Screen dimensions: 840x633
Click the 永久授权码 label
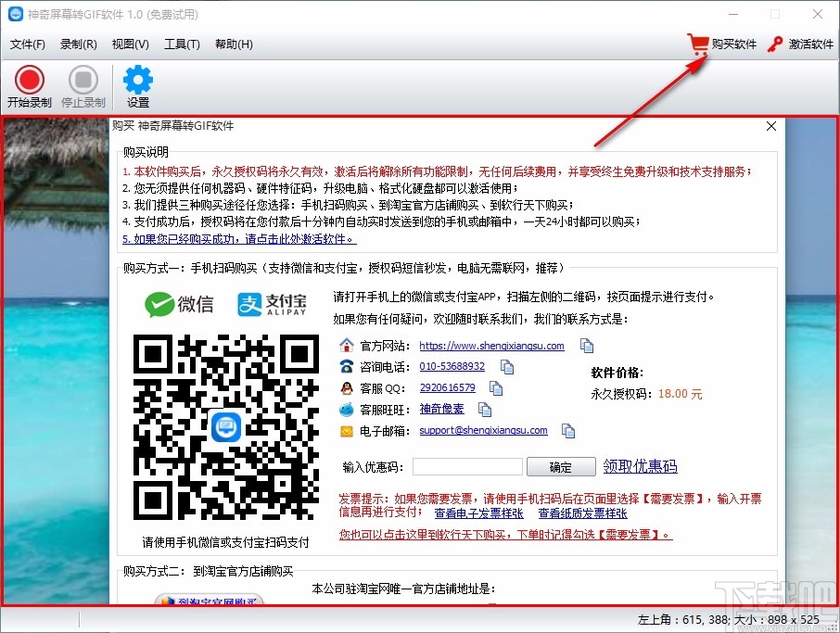point(621,394)
